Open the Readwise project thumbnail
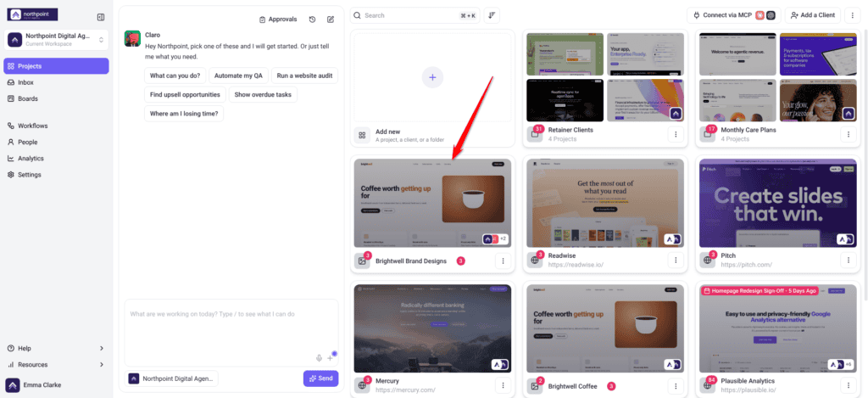This screenshot has height=398, width=868. [605, 203]
